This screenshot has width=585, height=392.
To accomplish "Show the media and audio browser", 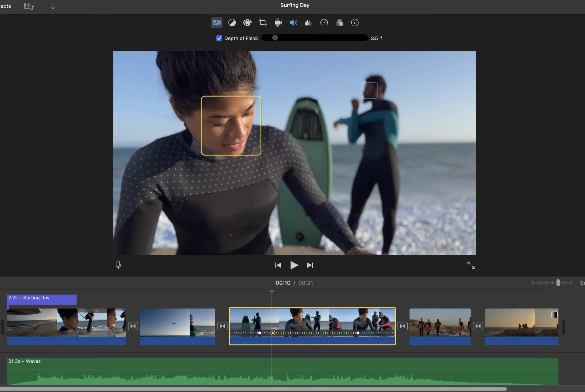I will pyautogui.click(x=29, y=6).
